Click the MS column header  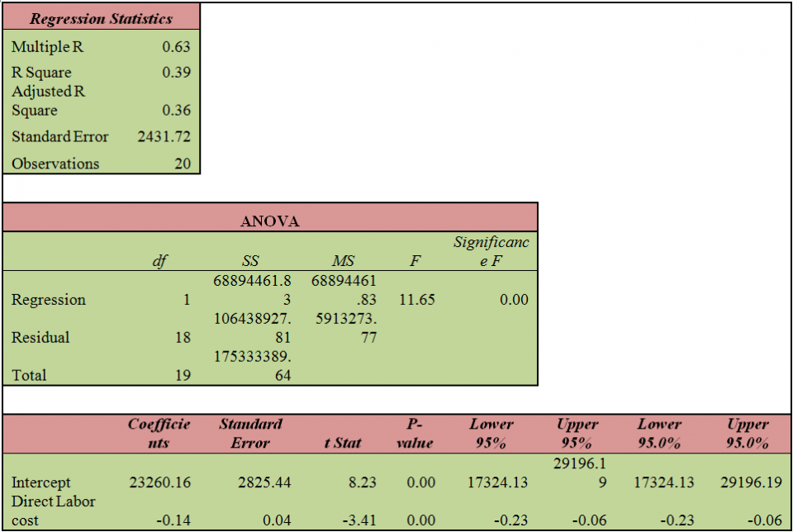(344, 260)
